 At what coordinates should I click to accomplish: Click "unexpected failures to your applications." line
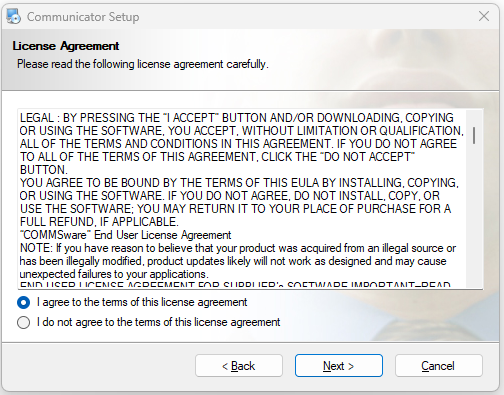(114, 274)
